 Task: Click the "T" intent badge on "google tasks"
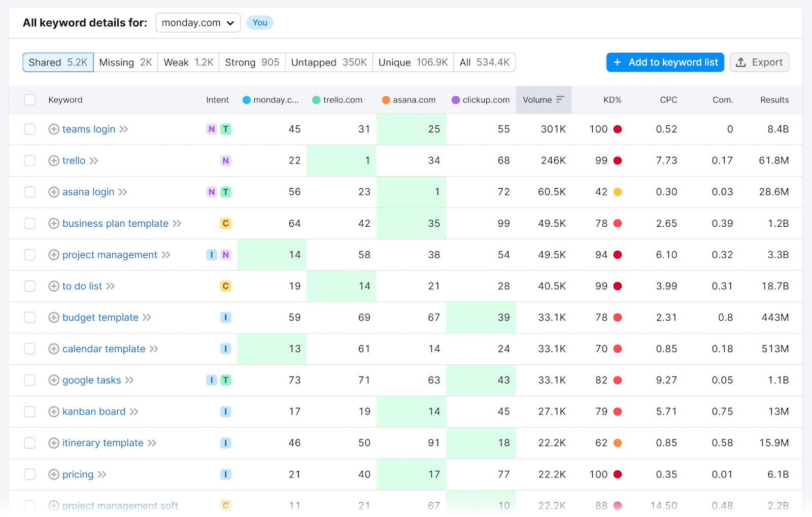tap(225, 380)
